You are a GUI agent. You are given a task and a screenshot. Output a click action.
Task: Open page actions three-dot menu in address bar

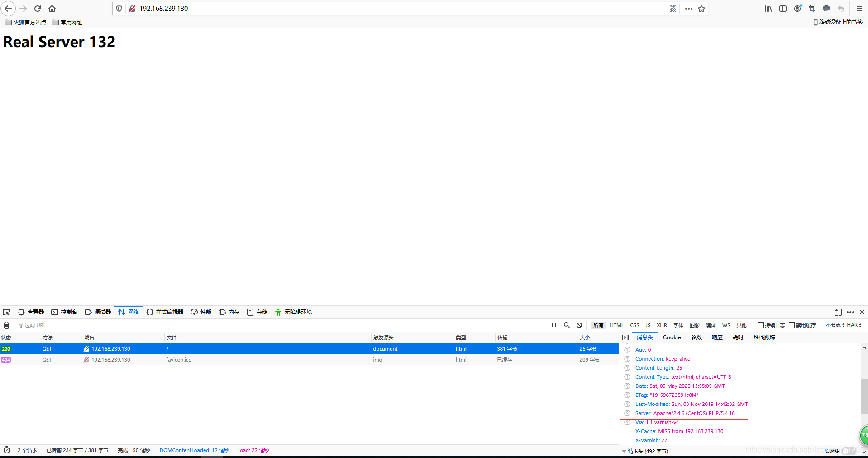[x=688, y=9]
